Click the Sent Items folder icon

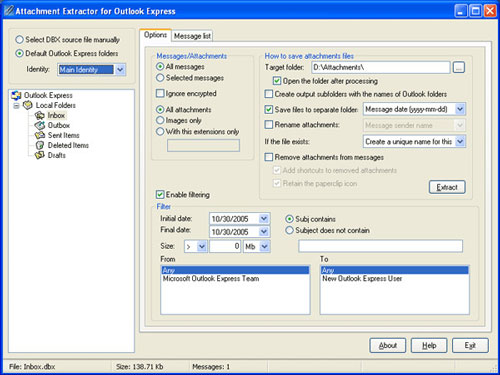click(40, 135)
